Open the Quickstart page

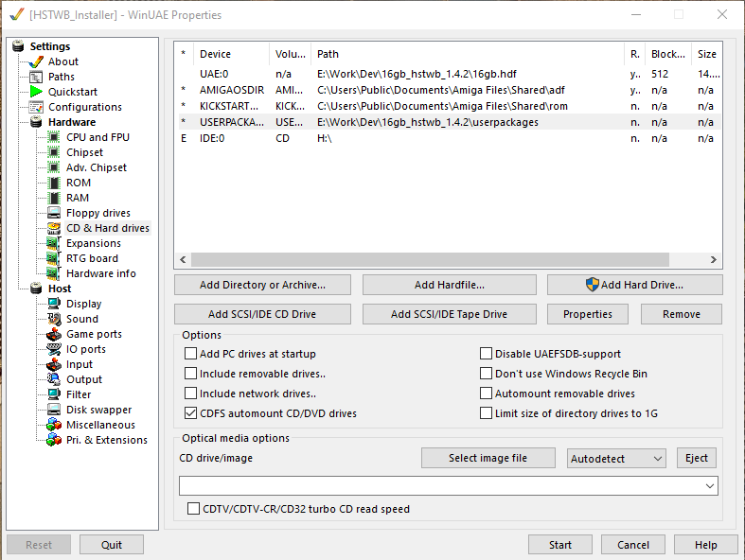[x=73, y=92]
